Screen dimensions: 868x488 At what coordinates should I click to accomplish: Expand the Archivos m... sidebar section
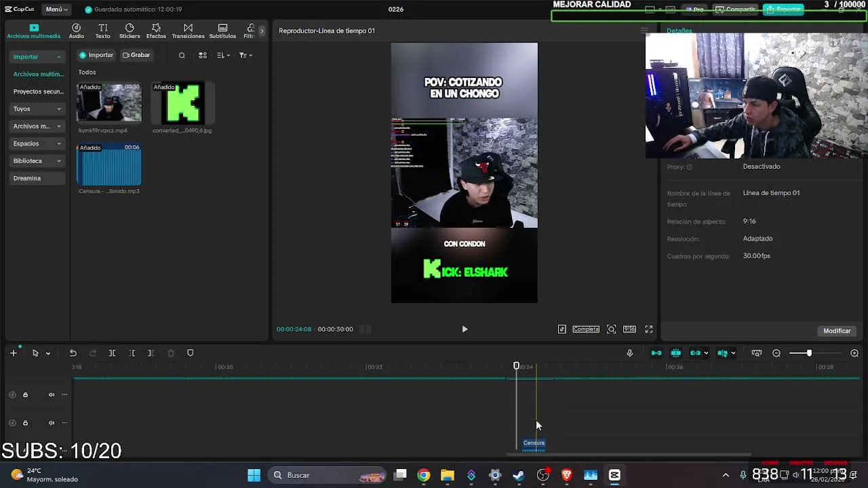tap(38, 126)
